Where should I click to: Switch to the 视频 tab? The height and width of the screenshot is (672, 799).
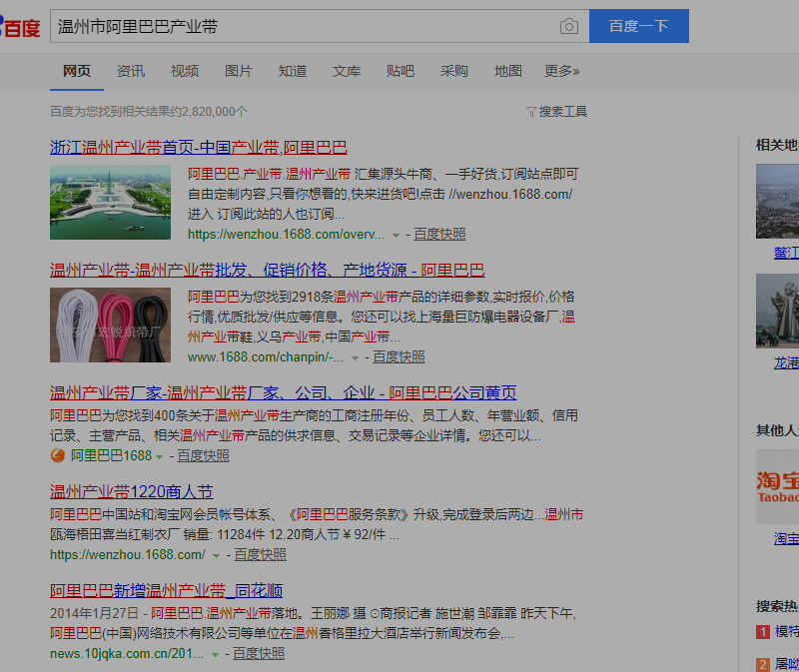(x=185, y=71)
